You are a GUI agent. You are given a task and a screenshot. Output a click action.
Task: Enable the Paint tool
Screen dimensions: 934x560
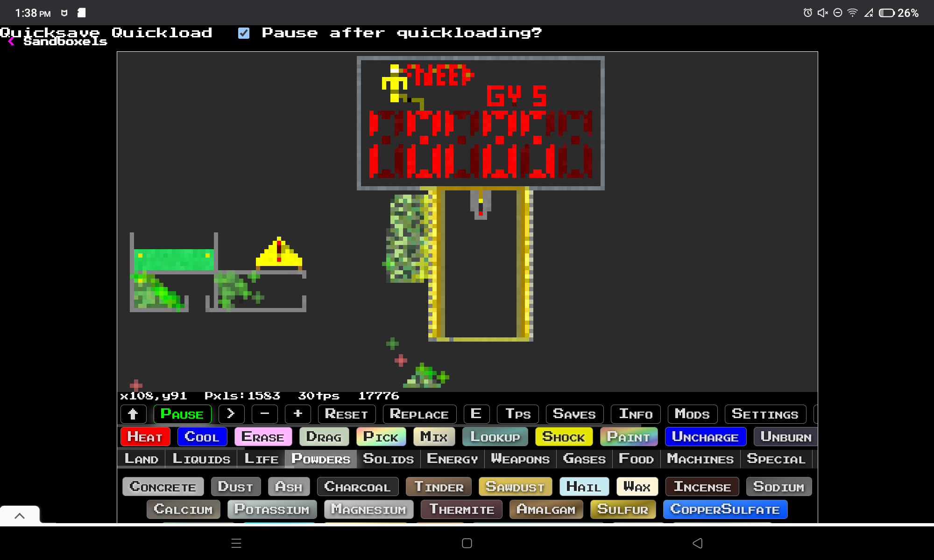629,437
